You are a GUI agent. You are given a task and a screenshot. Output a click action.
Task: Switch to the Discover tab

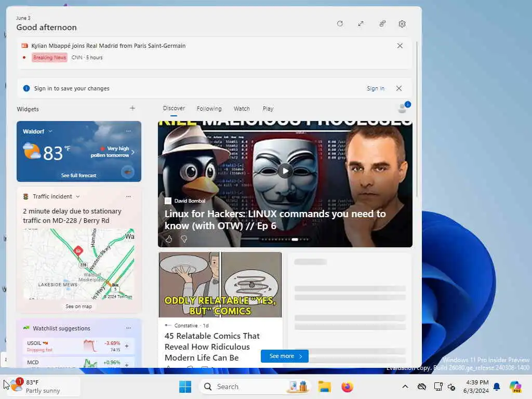pyautogui.click(x=174, y=108)
